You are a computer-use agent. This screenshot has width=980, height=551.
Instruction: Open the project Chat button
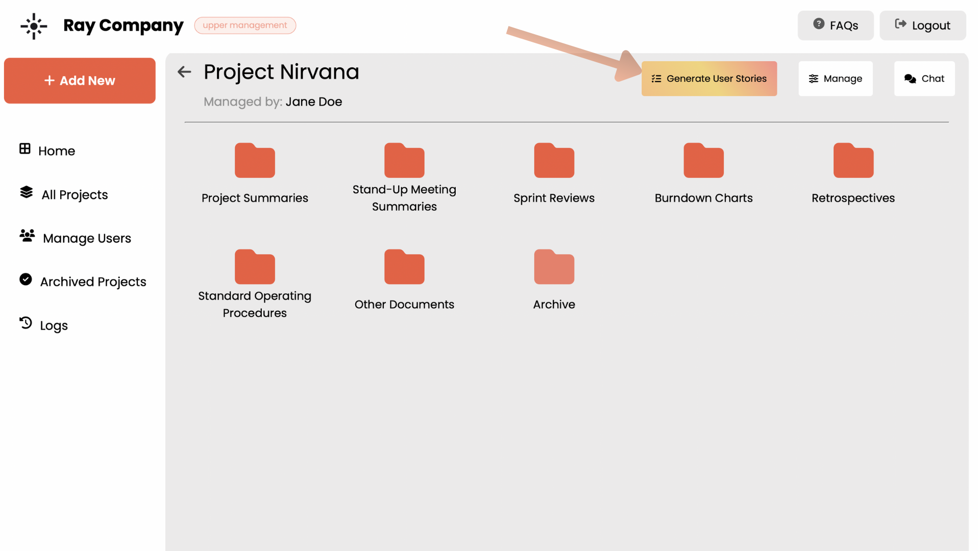pyautogui.click(x=924, y=79)
